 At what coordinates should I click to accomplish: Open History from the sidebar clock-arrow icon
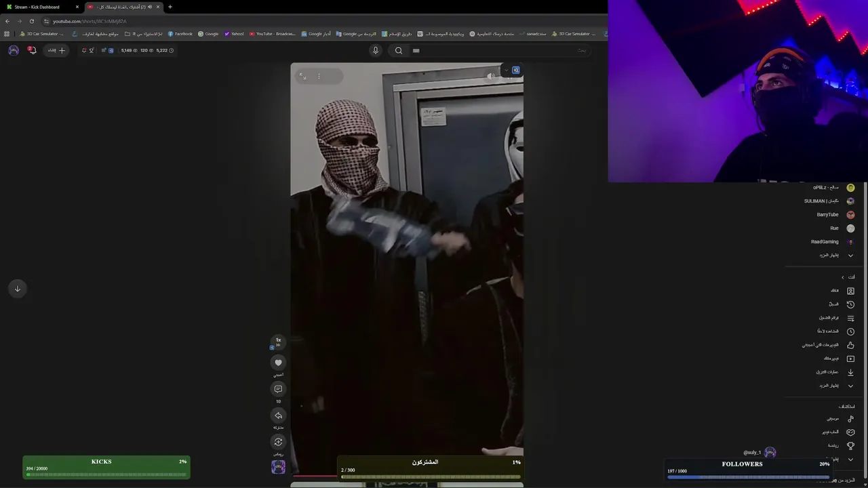coord(850,304)
